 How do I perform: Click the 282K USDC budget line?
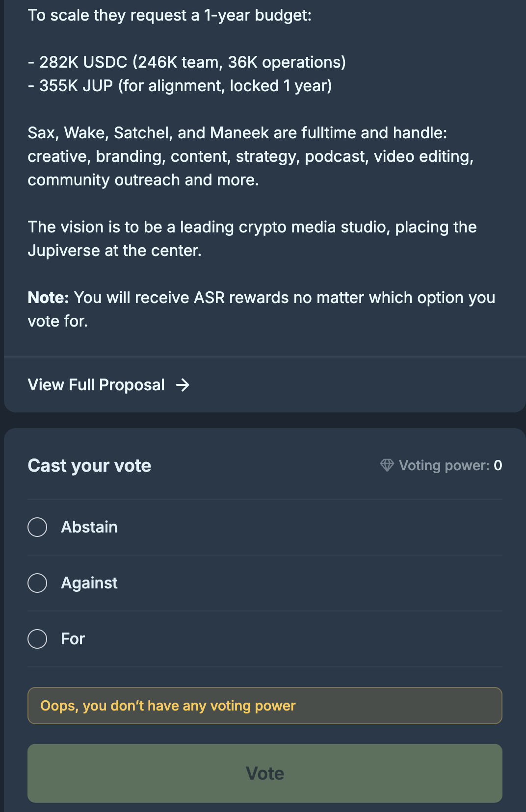tap(187, 62)
